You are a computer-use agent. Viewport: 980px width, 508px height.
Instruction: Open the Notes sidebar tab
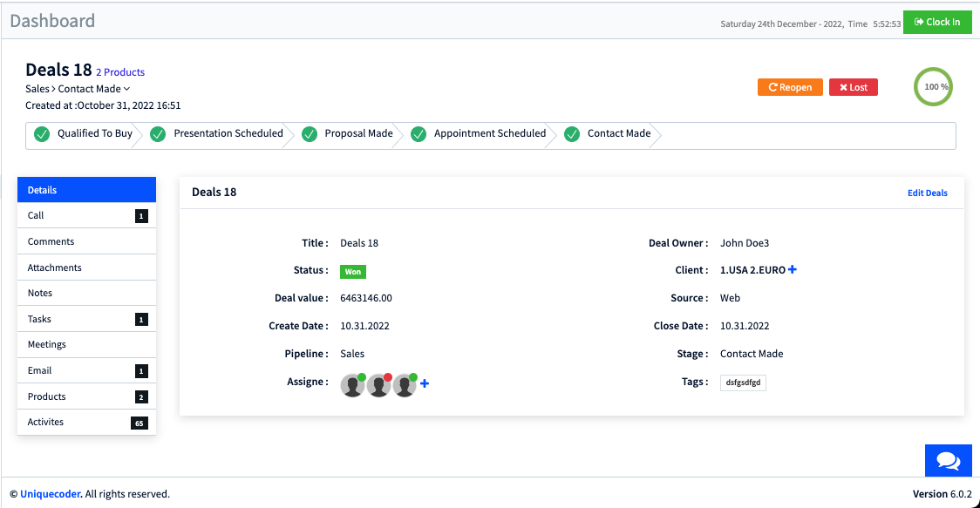(x=87, y=293)
